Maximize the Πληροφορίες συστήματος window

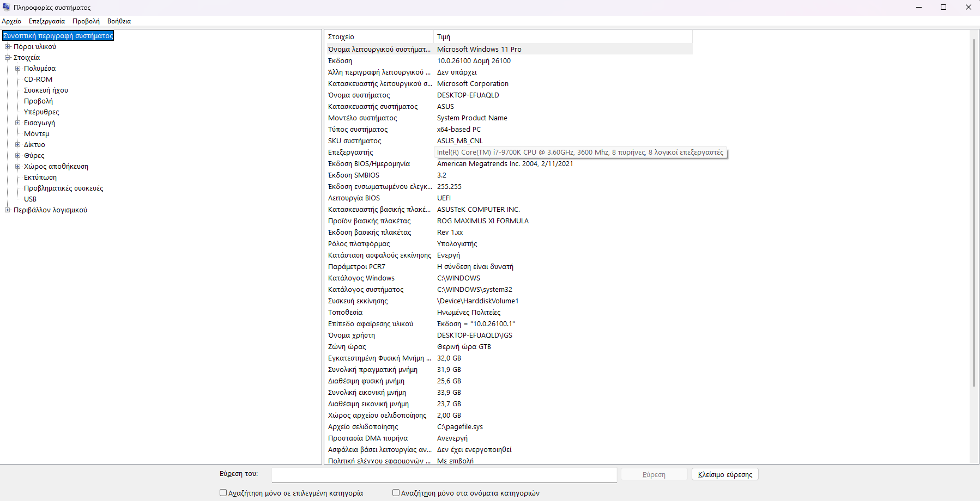click(x=943, y=7)
